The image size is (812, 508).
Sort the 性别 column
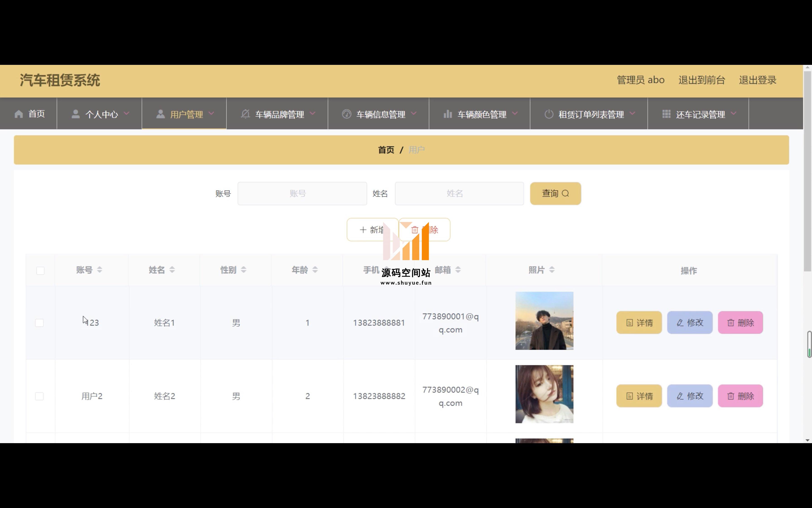pyautogui.click(x=244, y=269)
